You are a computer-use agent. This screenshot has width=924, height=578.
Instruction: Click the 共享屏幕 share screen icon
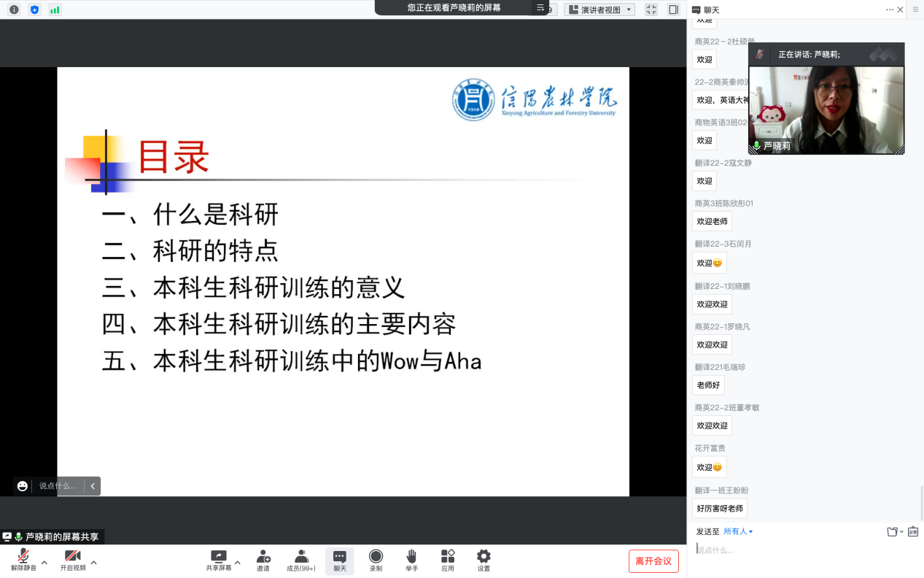tap(218, 557)
